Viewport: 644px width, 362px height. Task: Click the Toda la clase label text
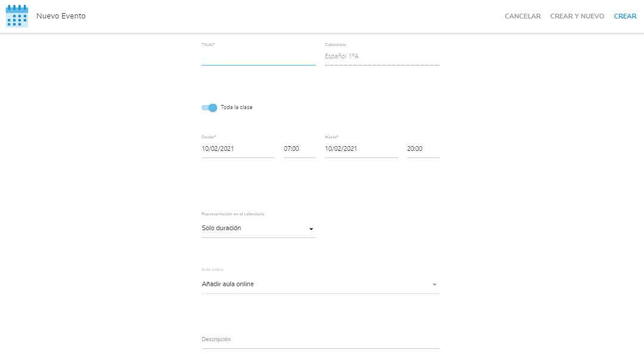237,107
